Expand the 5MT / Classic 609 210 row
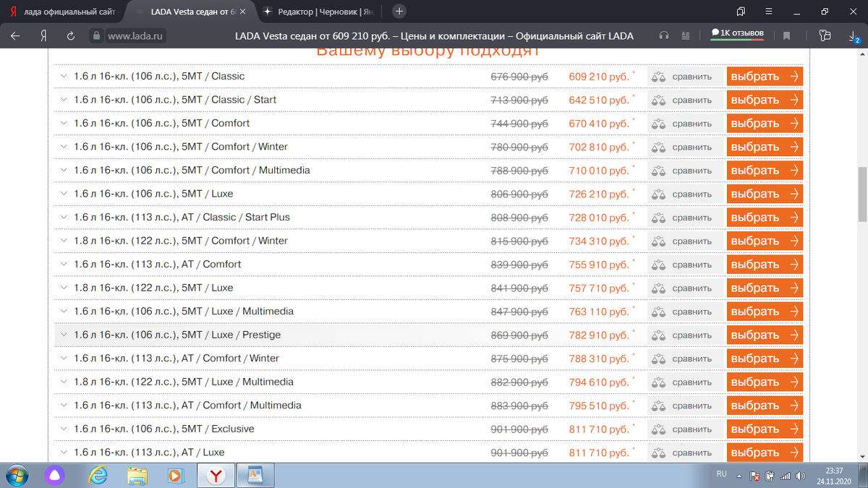This screenshot has width=868, height=488. [64, 76]
